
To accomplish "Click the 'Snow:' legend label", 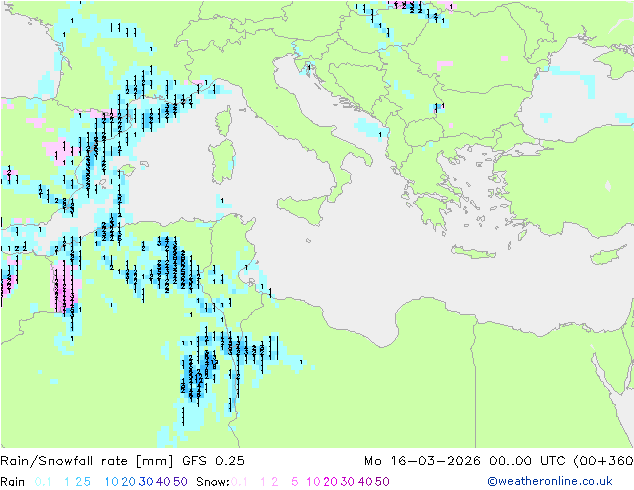I will point(213,482).
